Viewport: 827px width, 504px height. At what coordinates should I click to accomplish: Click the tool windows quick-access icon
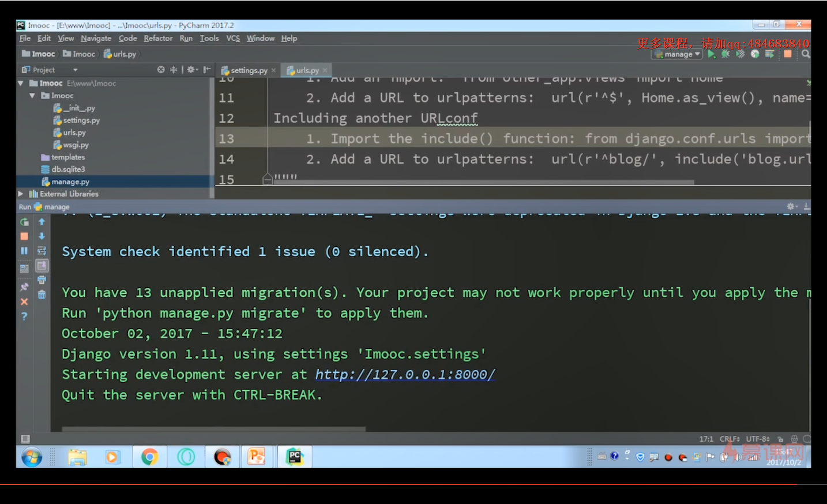coord(25,439)
